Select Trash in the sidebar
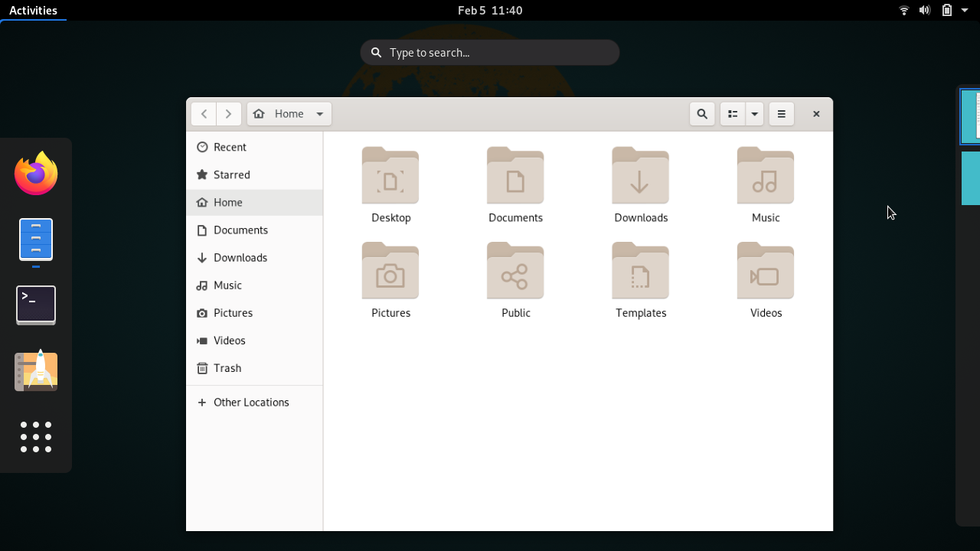980x551 pixels. [x=226, y=368]
